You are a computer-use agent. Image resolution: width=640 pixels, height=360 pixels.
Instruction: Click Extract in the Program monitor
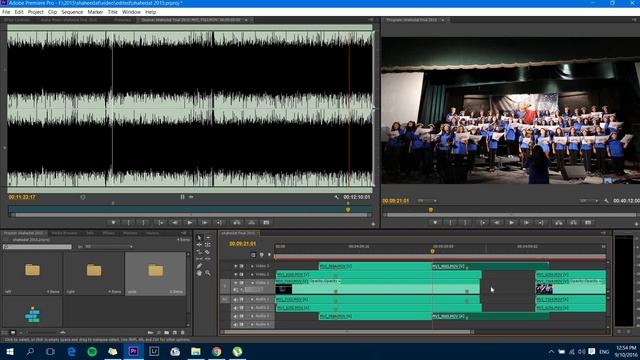point(573,223)
